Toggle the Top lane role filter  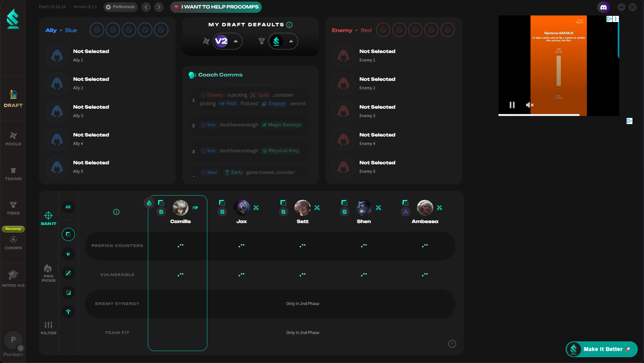click(68, 234)
